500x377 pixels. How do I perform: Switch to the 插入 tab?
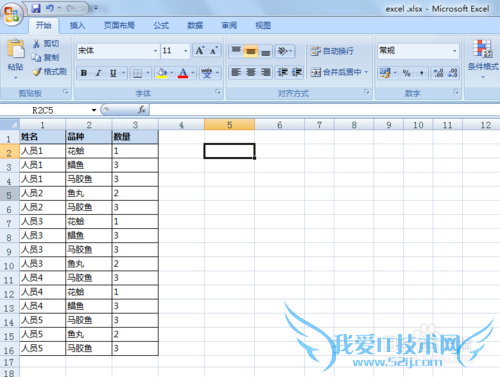pos(77,25)
